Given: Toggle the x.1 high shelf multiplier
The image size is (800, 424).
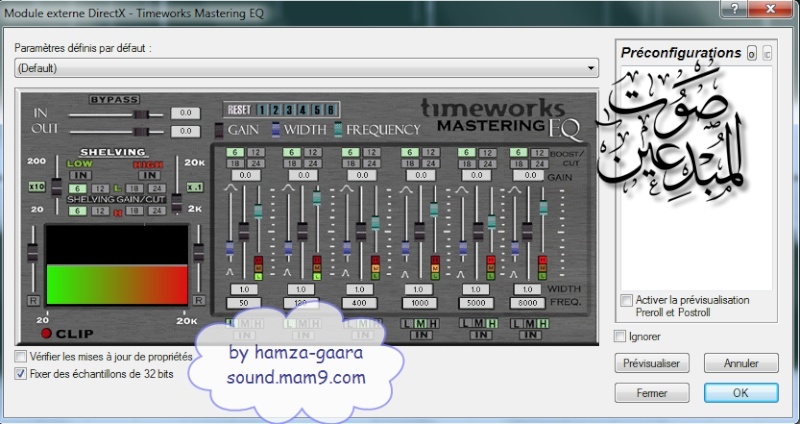Looking at the screenshot, I should coord(195,187).
